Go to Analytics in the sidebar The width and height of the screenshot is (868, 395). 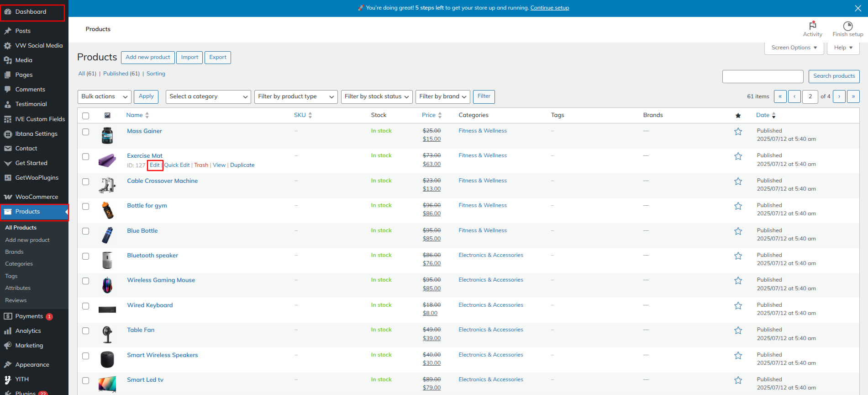(x=28, y=331)
